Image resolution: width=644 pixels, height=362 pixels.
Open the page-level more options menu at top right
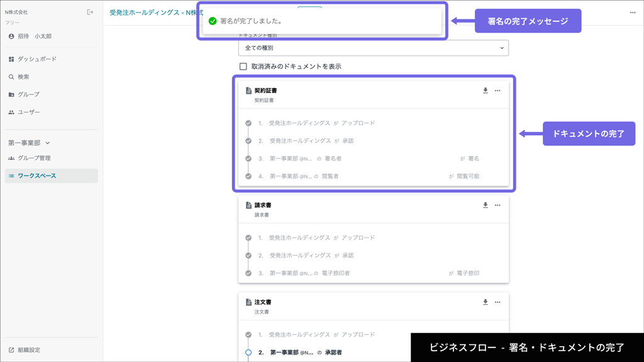(x=633, y=13)
